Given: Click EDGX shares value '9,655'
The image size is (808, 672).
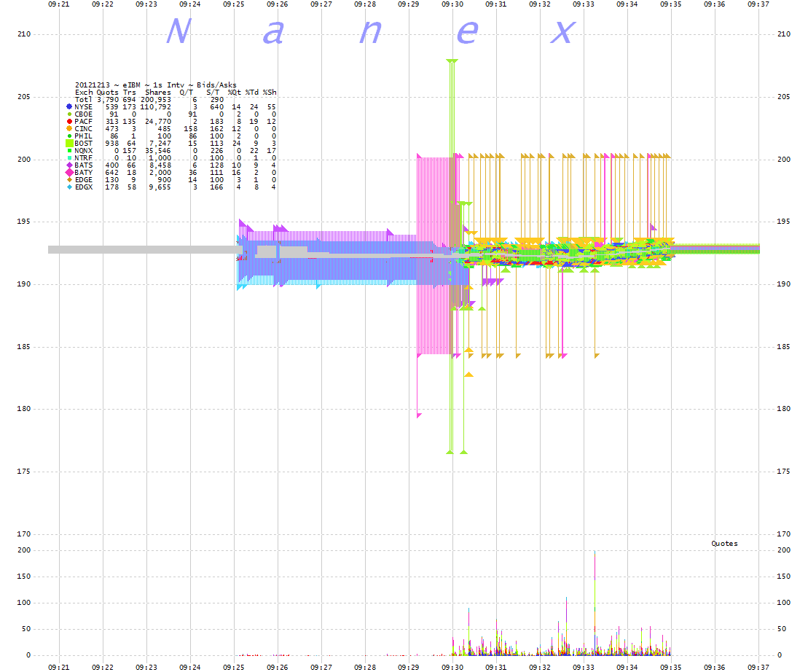Looking at the screenshot, I should (x=160, y=187).
